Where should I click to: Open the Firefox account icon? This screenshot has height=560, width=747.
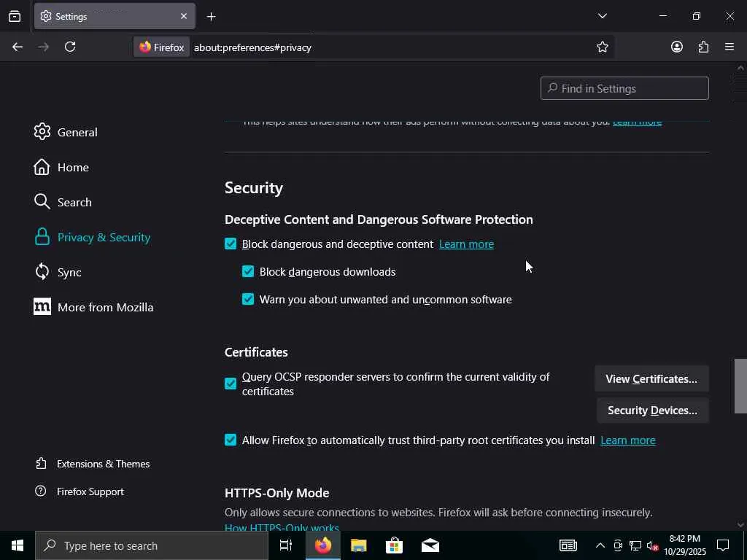[x=677, y=47]
